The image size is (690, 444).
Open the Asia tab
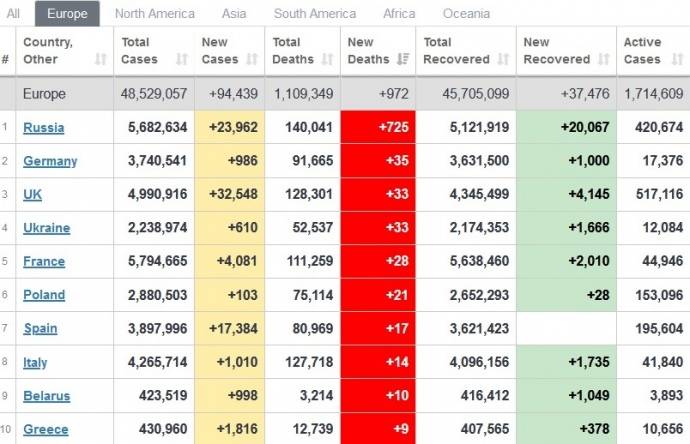tap(234, 14)
